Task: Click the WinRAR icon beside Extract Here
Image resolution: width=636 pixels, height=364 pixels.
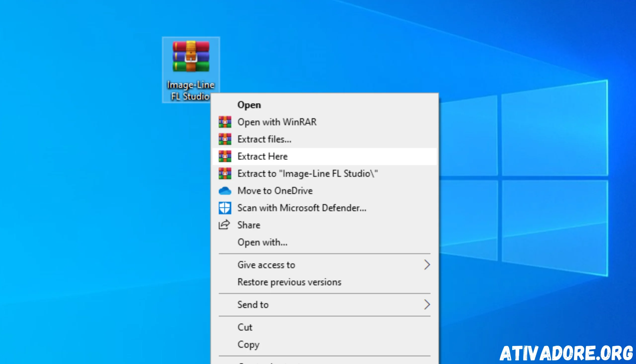Action: [x=225, y=156]
